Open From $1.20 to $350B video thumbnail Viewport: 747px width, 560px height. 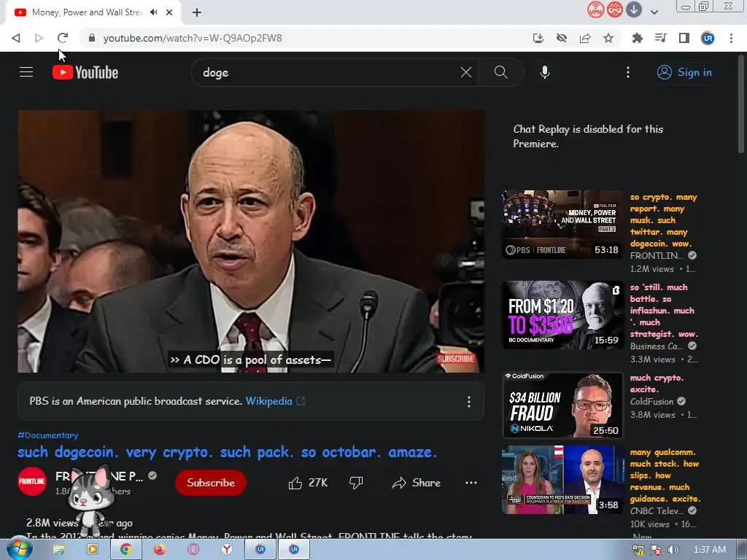(562, 315)
